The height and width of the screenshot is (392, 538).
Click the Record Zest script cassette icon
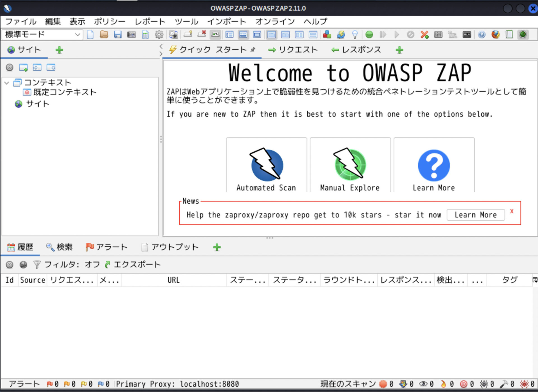(x=467, y=34)
